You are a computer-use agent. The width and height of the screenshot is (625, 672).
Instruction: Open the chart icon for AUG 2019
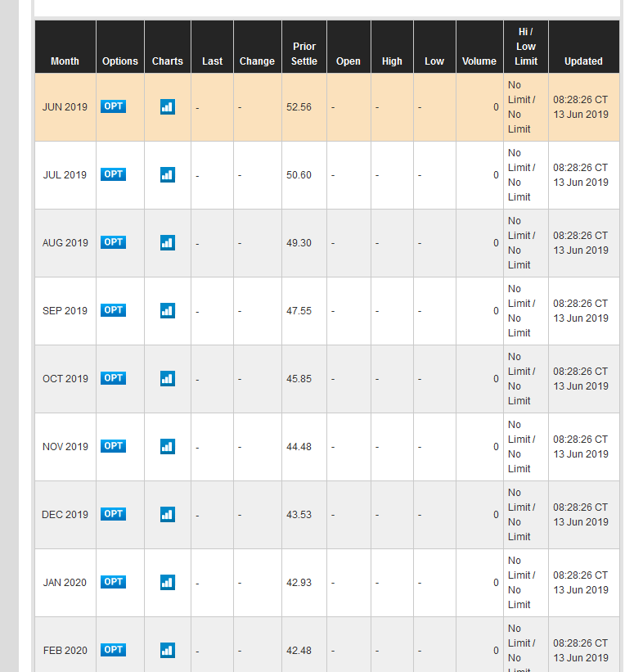(167, 242)
